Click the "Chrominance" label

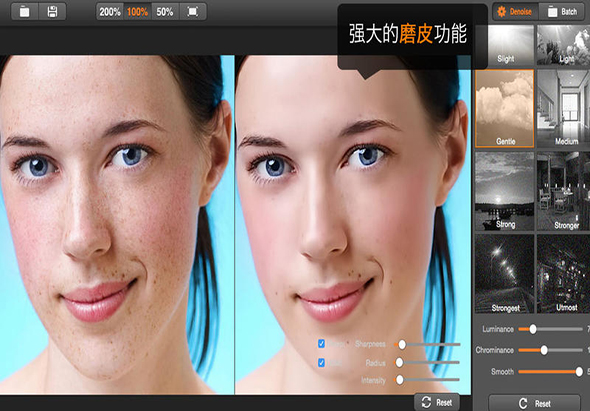(x=494, y=350)
